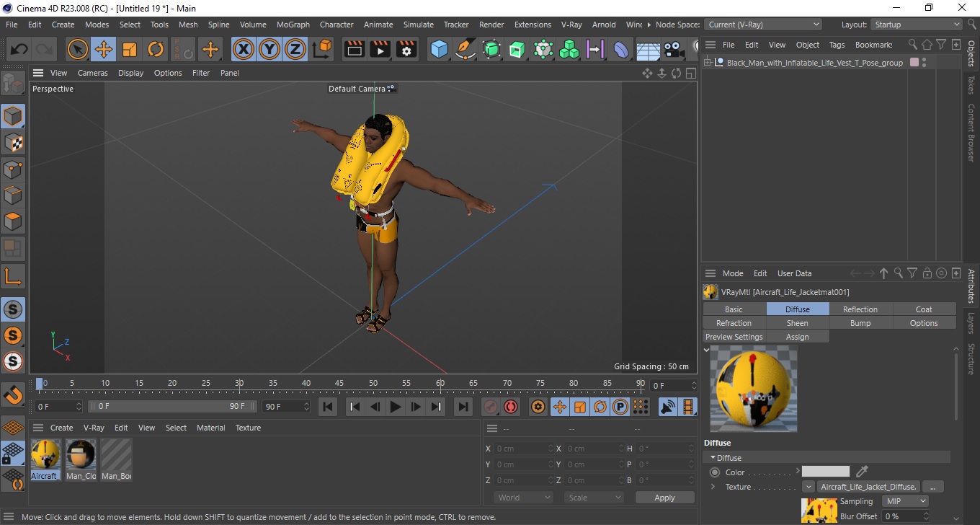This screenshot has height=525, width=980.
Task: Open Node Space dropdown Current (V-Ray)
Action: [762, 25]
